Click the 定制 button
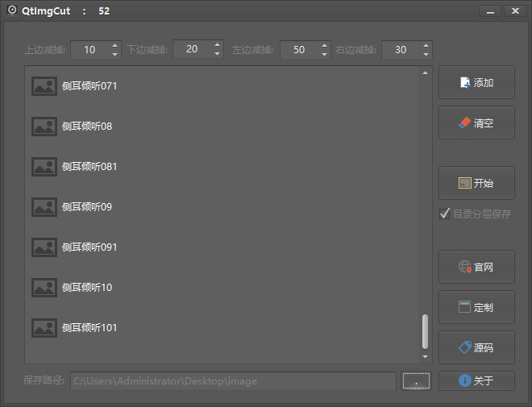The image size is (532, 407). 476,307
